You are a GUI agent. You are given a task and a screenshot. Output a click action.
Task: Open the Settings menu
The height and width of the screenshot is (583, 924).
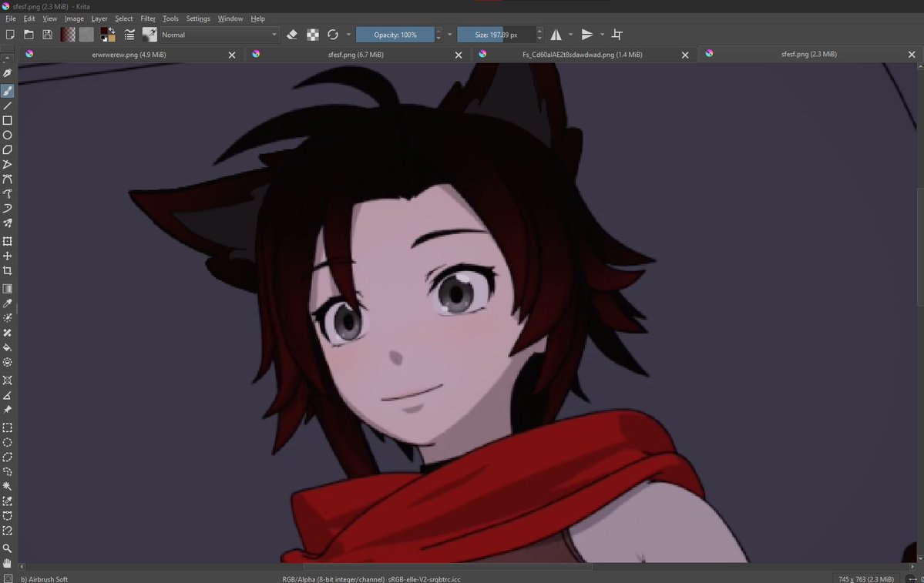click(198, 18)
